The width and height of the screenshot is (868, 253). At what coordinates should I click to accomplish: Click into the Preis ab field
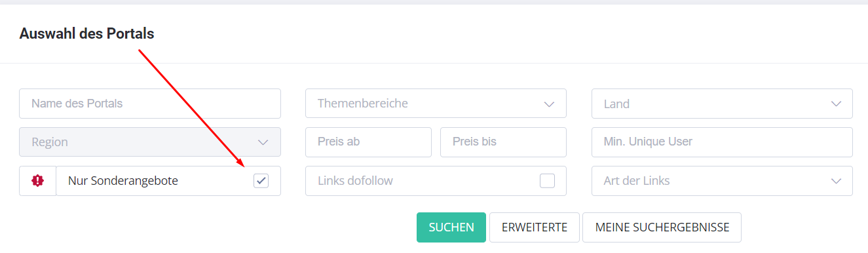(368, 142)
